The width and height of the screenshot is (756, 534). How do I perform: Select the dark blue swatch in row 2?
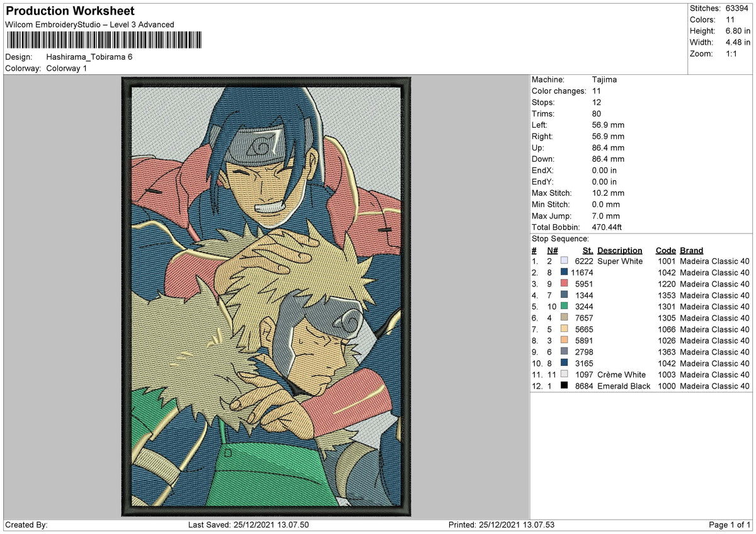click(564, 272)
